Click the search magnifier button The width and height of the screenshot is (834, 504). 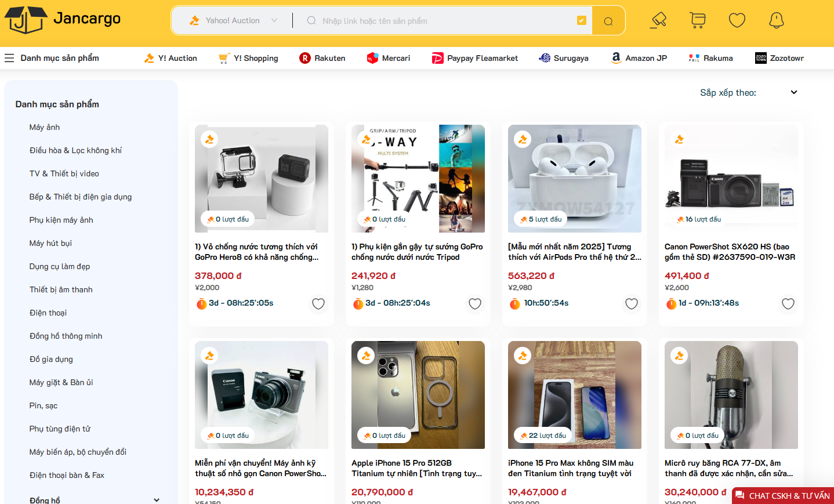click(x=608, y=21)
